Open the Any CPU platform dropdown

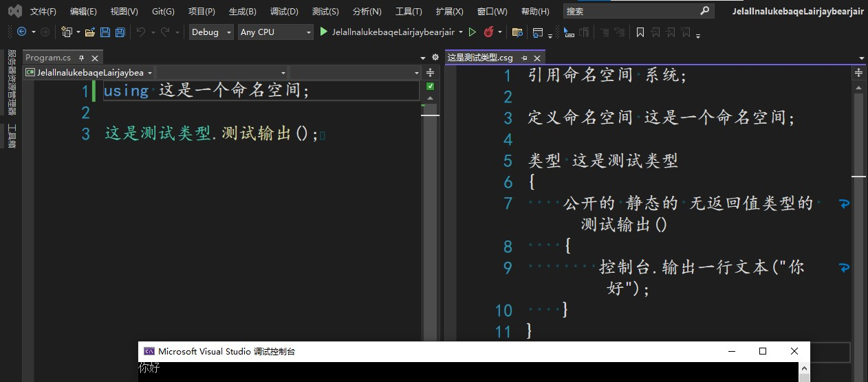tap(275, 32)
